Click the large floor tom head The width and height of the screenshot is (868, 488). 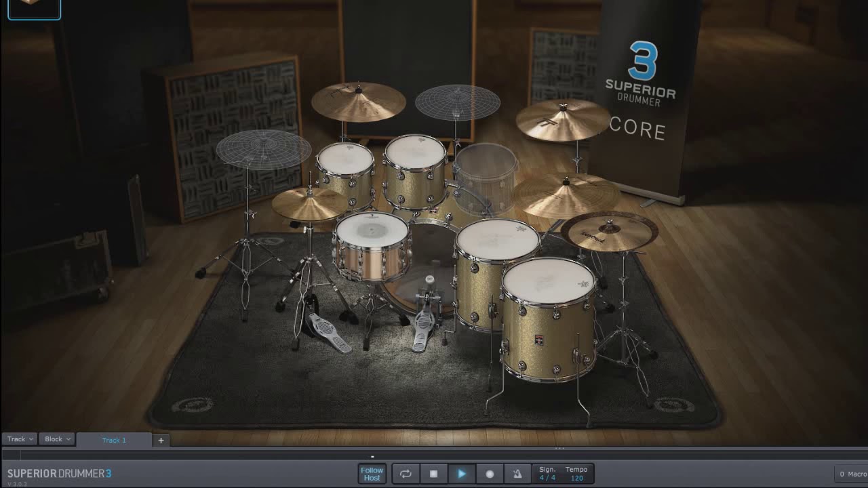point(549,281)
